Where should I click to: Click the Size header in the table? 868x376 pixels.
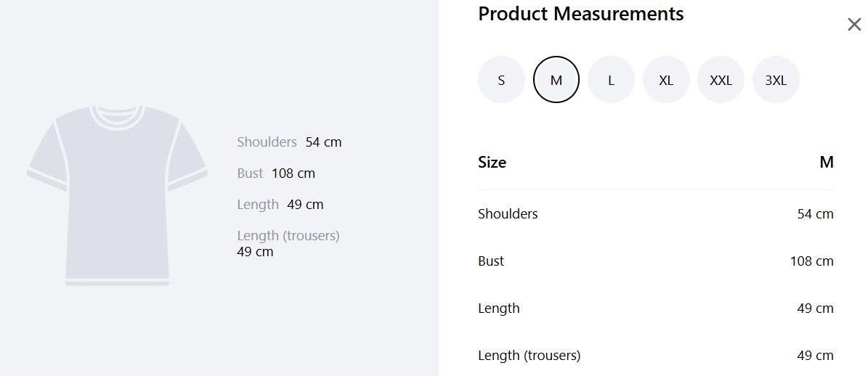coord(492,163)
